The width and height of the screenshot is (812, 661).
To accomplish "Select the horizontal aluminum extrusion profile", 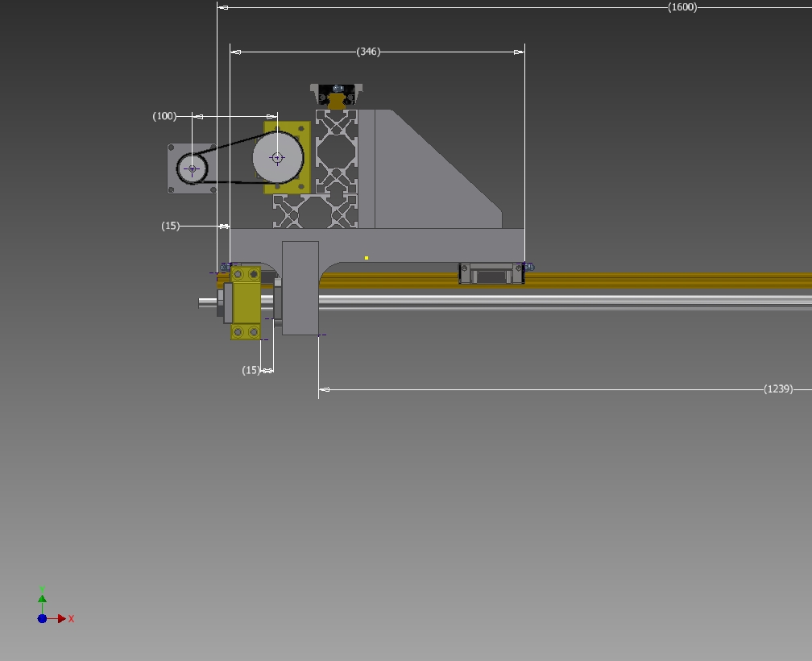I will 314,212.
